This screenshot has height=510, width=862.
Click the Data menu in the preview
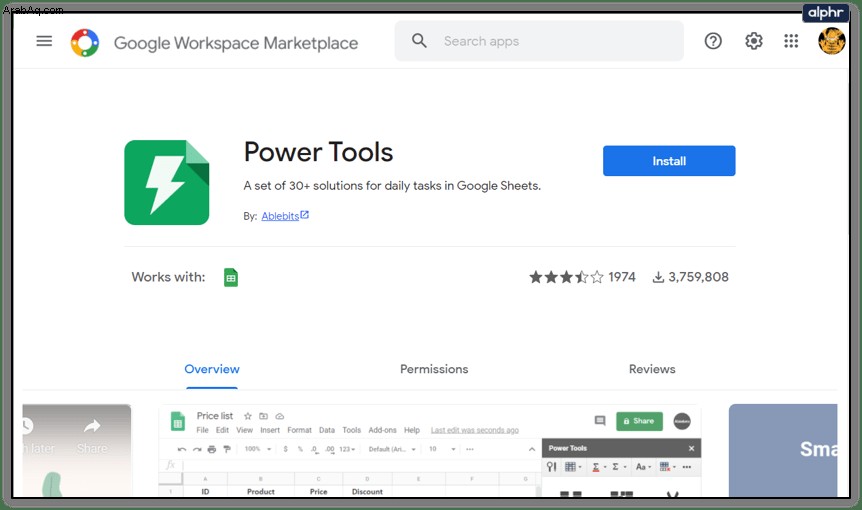pos(327,430)
